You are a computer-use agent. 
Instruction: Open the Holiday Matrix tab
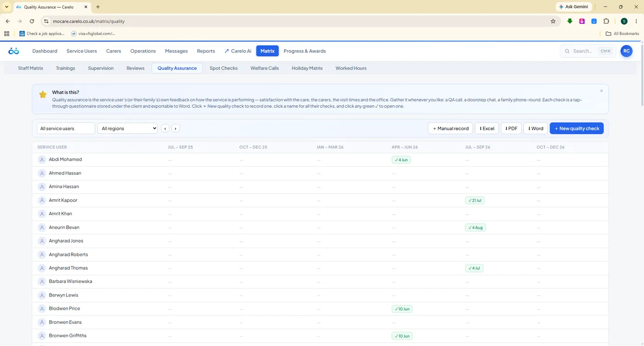coord(307,68)
